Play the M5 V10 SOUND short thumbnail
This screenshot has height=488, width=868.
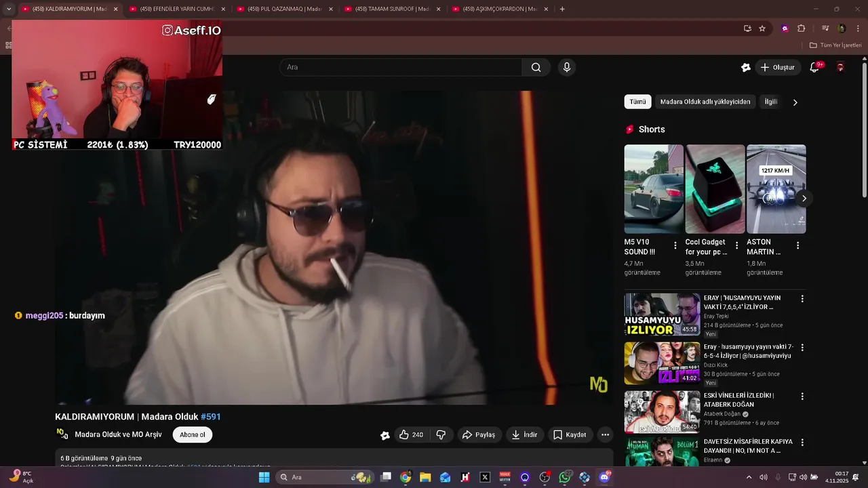tap(654, 189)
